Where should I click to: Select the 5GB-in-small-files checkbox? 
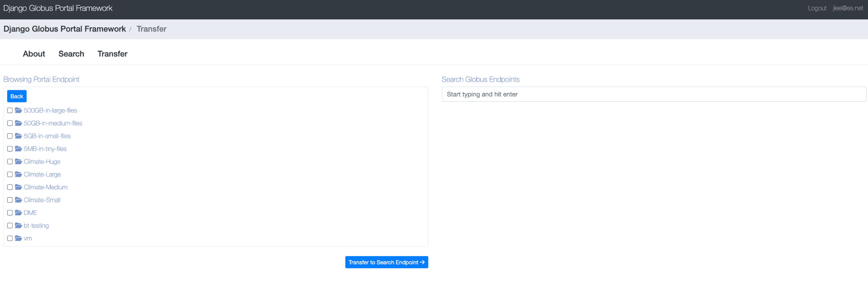pyautogui.click(x=10, y=136)
